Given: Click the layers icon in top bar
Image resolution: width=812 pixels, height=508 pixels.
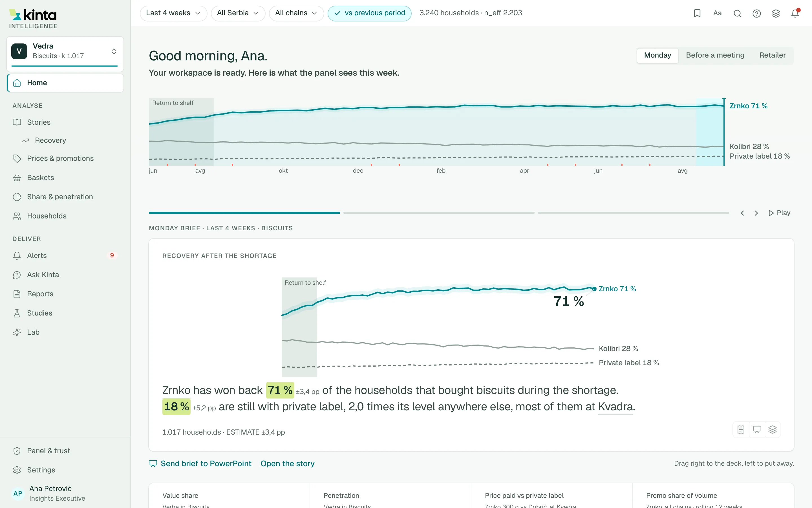Looking at the screenshot, I should pos(776,13).
